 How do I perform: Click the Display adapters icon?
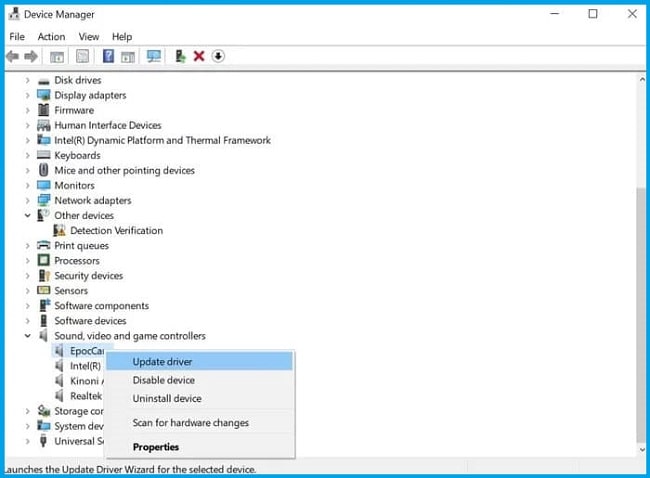point(44,95)
